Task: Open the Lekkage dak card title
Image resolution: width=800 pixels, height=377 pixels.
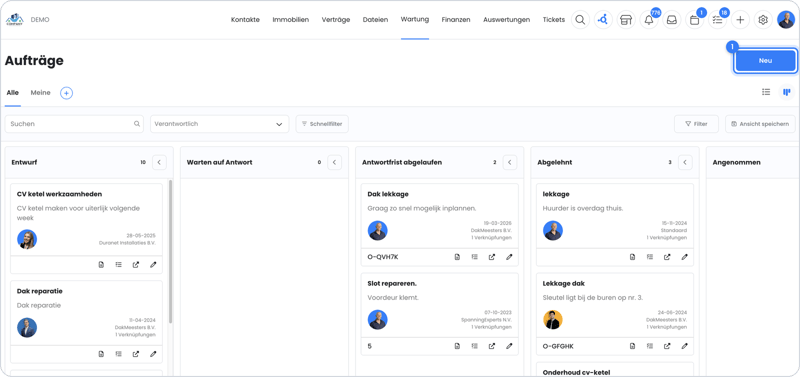Action: [x=564, y=283]
